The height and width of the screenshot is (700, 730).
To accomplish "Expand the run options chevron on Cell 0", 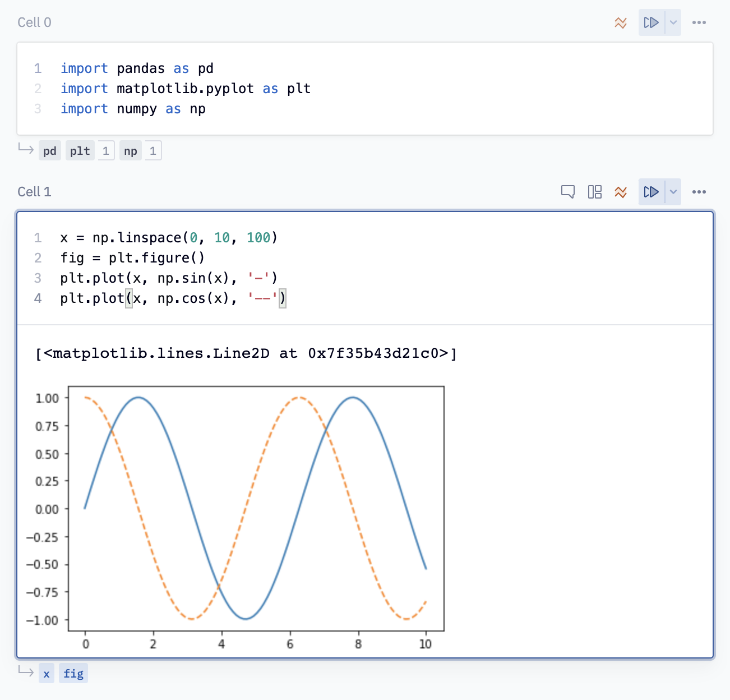I will 672,22.
